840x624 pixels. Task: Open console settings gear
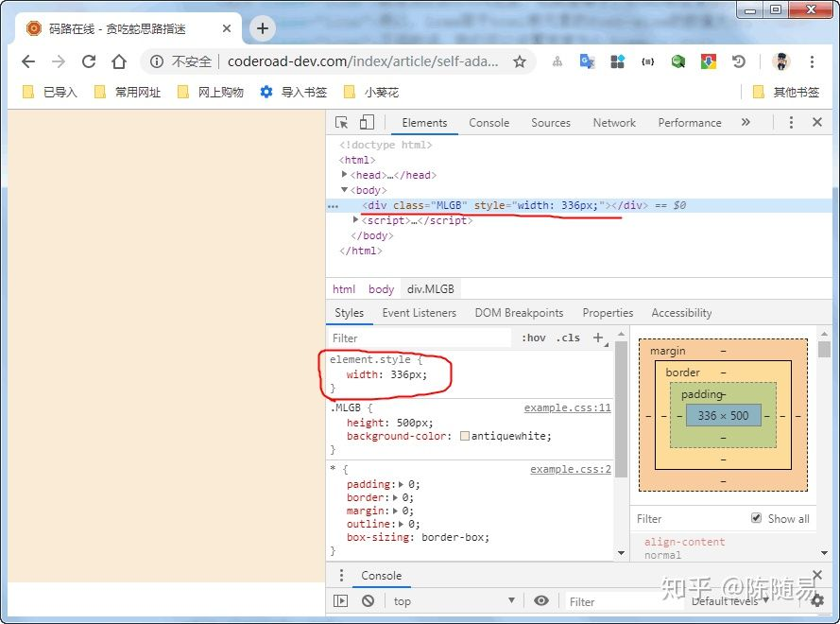click(x=817, y=601)
